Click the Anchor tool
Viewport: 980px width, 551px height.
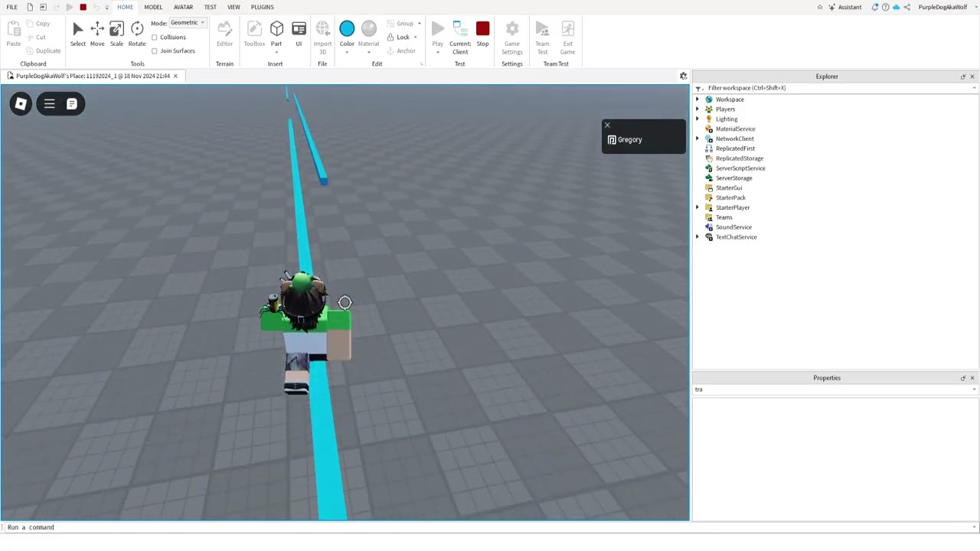coord(401,51)
